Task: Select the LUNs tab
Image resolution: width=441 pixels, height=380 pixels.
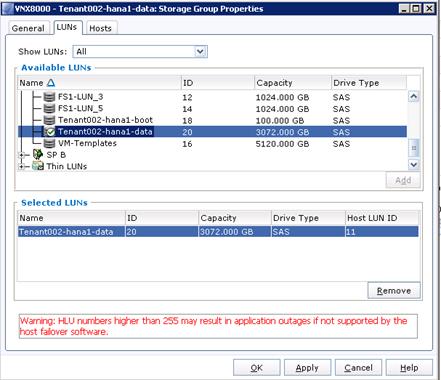Action: click(x=67, y=27)
